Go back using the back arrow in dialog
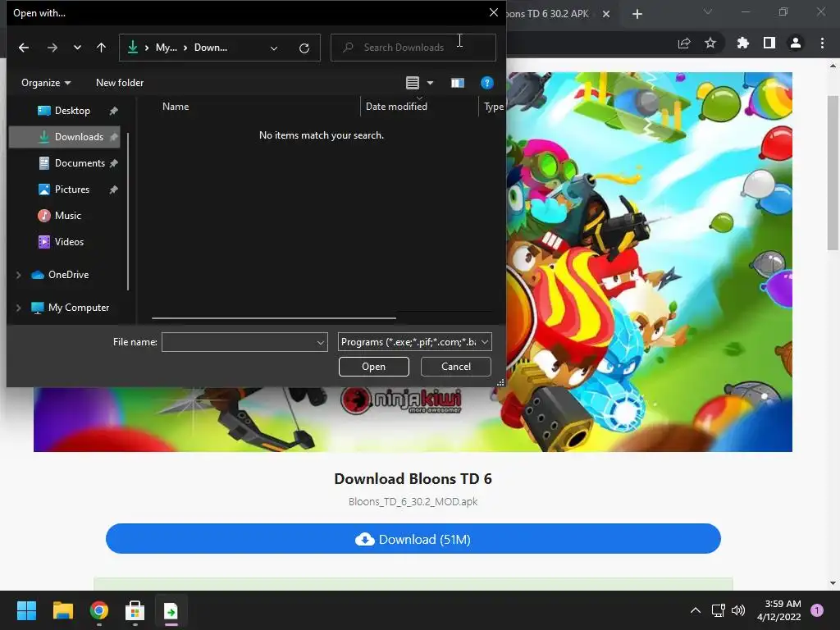This screenshot has height=630, width=840. click(24, 48)
